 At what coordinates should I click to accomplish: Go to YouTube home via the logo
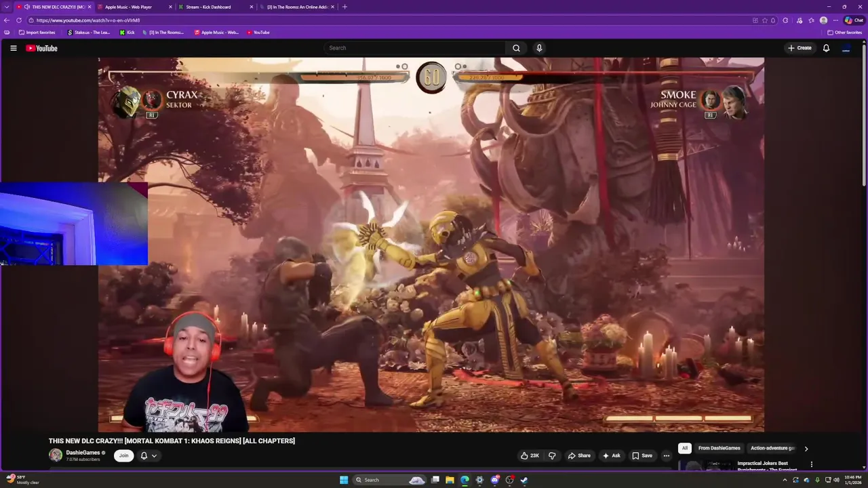pos(41,48)
